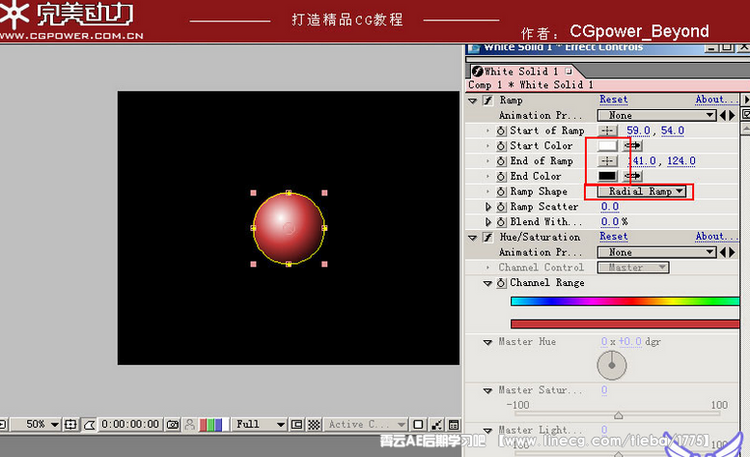Toggle mask view button in viewer
750x457 pixels.
tap(89, 424)
